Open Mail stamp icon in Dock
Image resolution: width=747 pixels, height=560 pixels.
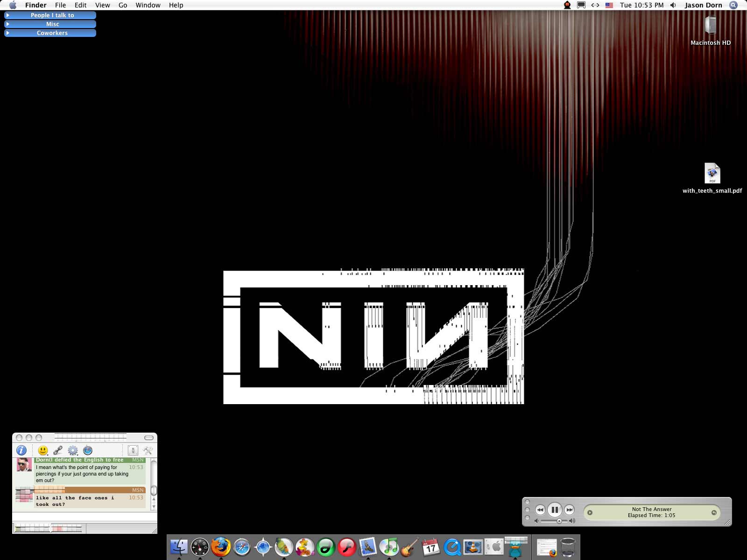pos(368,546)
